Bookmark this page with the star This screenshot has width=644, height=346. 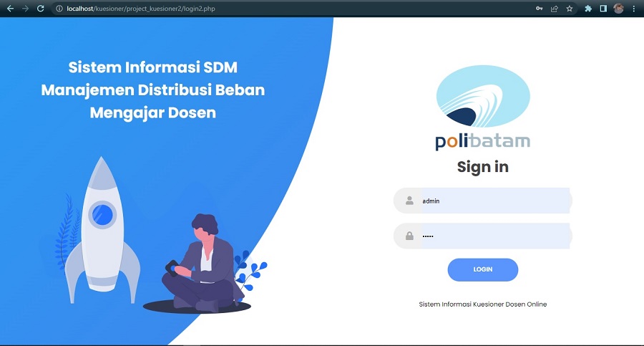click(570, 8)
